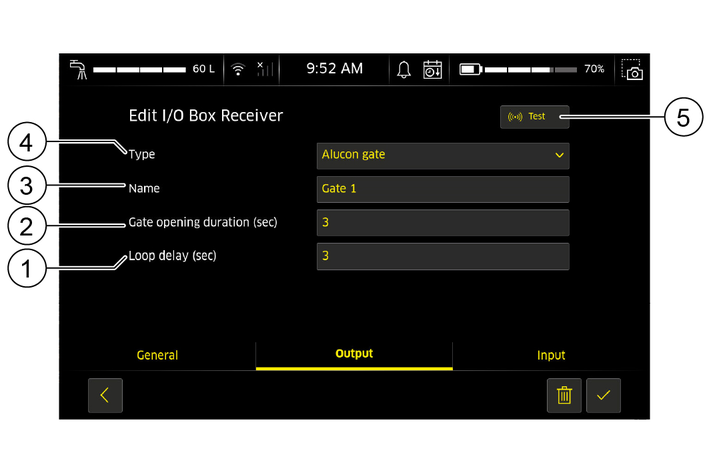Select the Alucon gate type field

430,155
